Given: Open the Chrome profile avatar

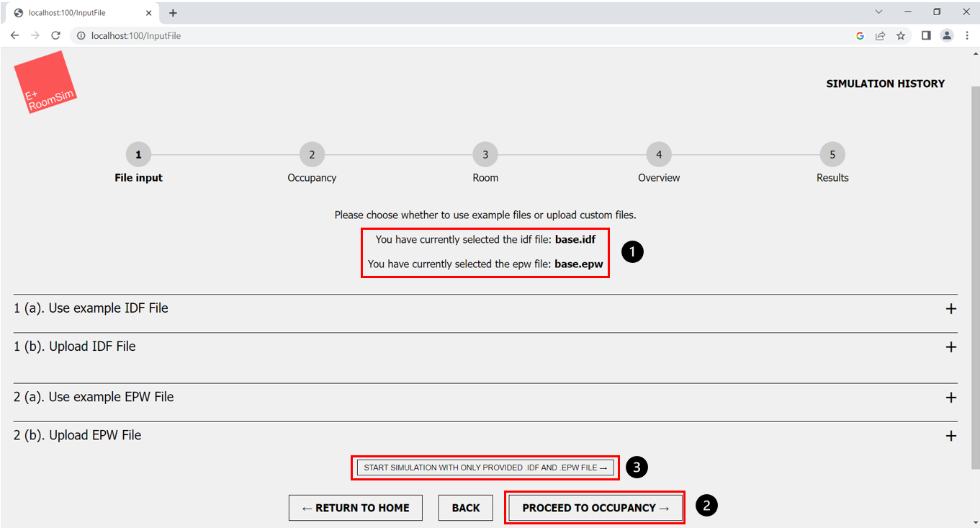Looking at the screenshot, I should pyautogui.click(x=946, y=35).
